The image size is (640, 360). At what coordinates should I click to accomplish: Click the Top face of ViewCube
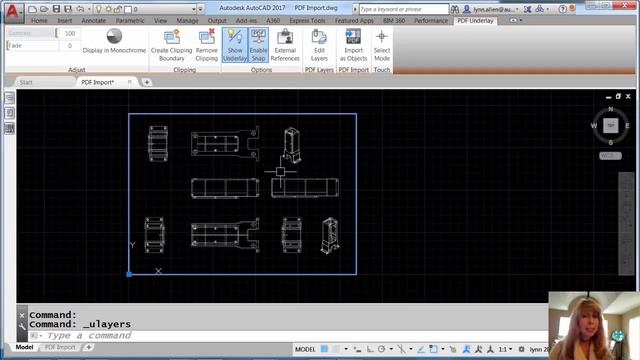tap(611, 126)
